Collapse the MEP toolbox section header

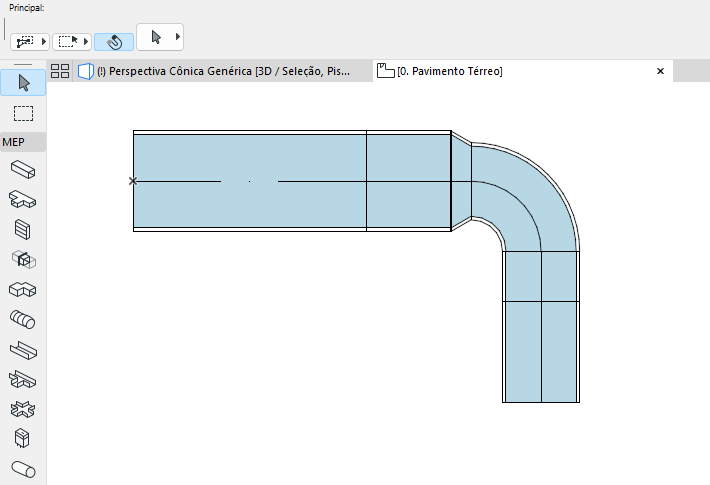pyautogui.click(x=23, y=142)
